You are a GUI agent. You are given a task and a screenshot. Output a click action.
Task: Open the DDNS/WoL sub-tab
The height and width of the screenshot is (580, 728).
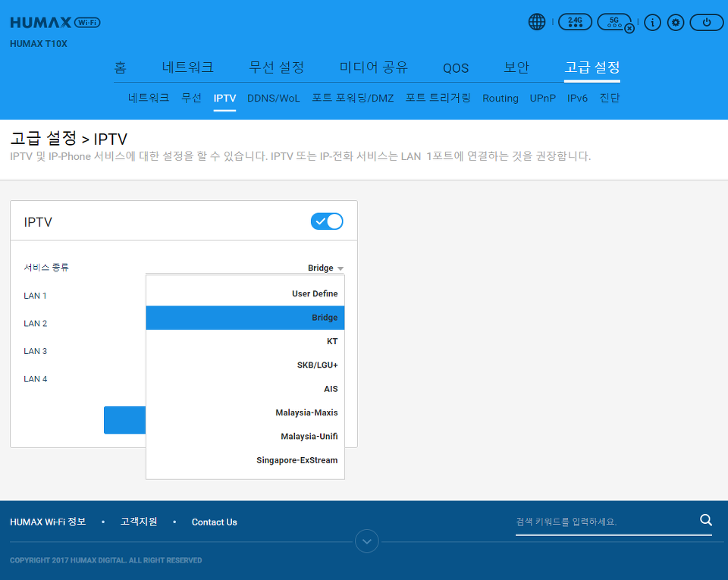[x=274, y=99]
